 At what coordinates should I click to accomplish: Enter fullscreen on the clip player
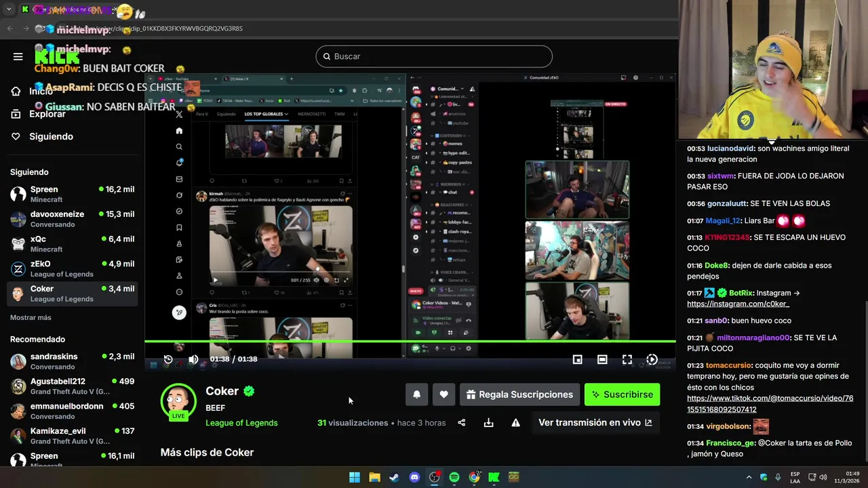(627, 359)
